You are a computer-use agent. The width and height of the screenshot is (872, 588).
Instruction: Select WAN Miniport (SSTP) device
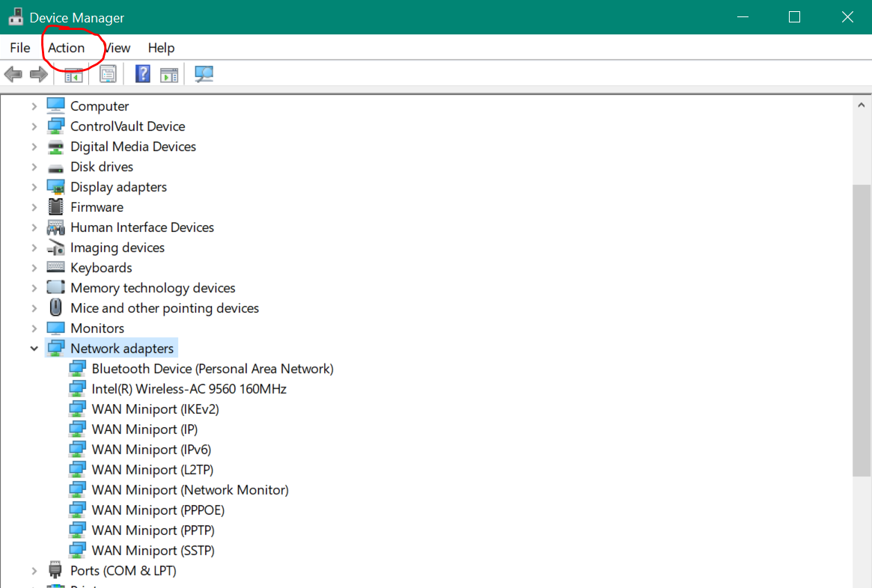[152, 550]
